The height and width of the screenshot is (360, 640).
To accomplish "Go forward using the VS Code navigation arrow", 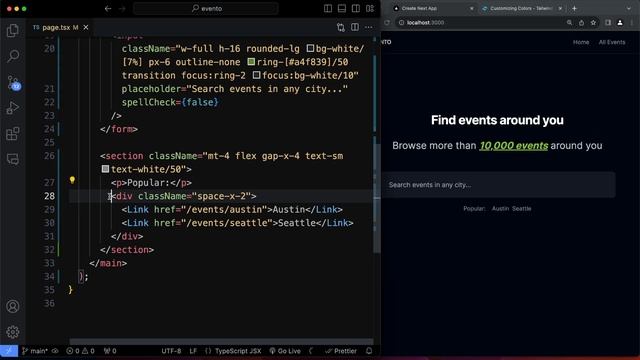I will tap(122, 9).
